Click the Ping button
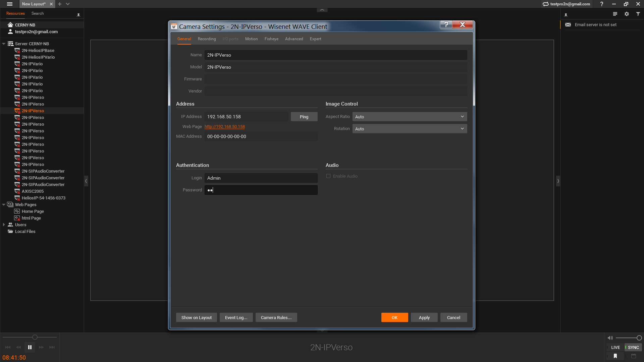The image size is (644, 362). 304,117
